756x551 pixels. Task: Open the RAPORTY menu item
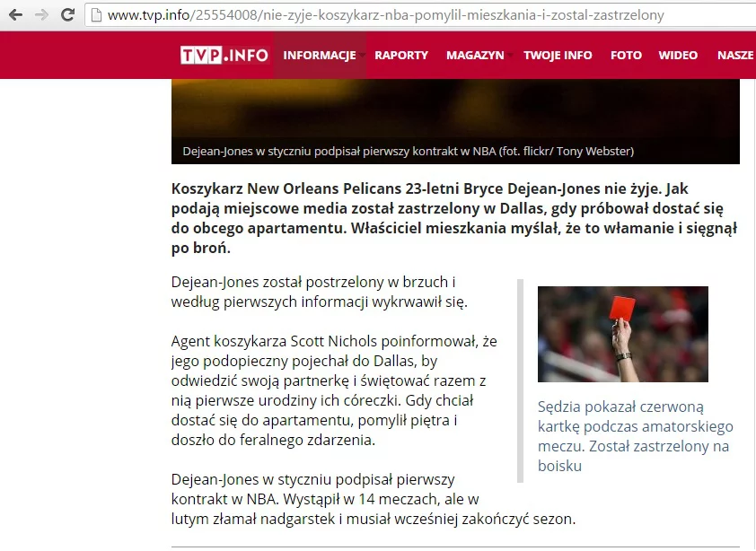(401, 56)
